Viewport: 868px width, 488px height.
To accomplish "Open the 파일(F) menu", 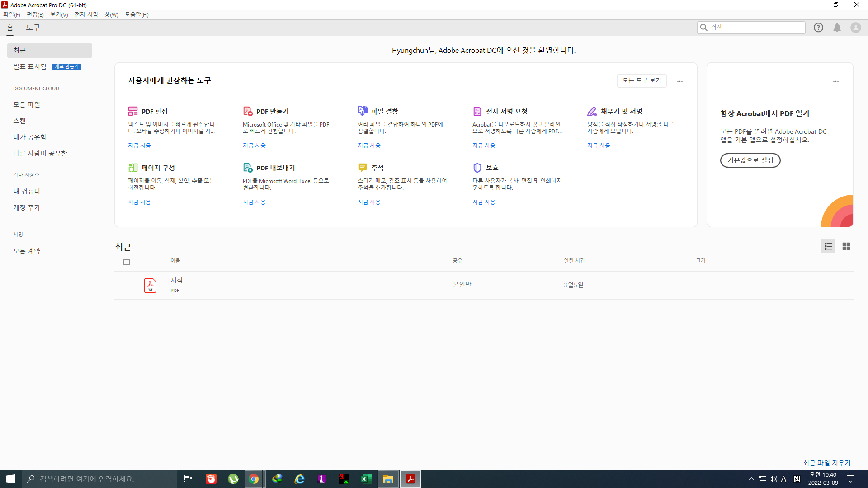I will (x=12, y=14).
